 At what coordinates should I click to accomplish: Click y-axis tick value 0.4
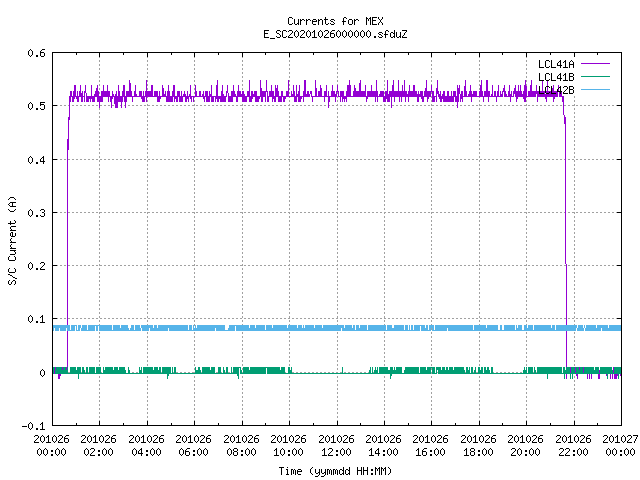click(37, 160)
